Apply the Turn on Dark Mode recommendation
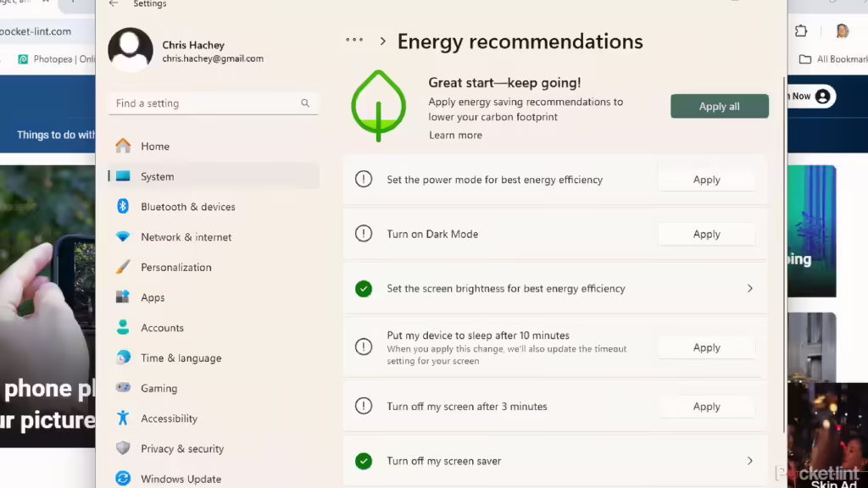 point(706,234)
